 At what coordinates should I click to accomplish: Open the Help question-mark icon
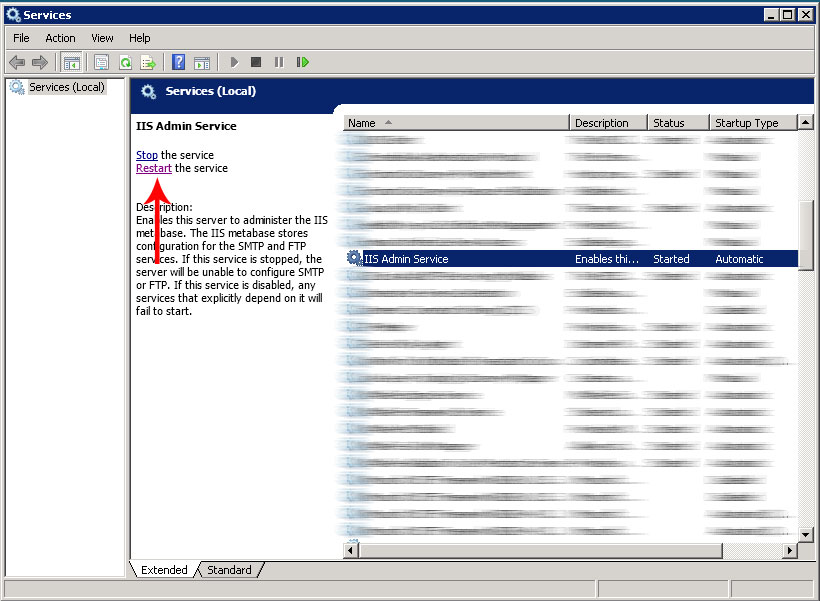point(178,62)
